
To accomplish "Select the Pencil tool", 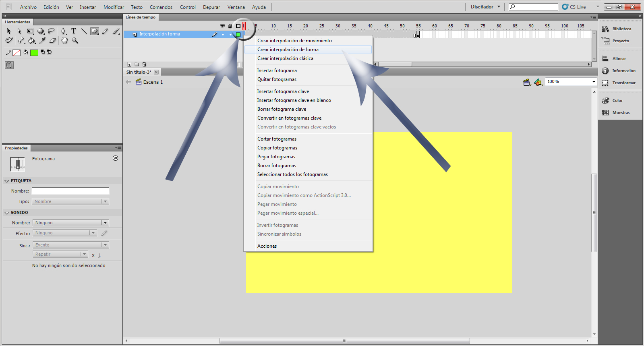I will 105,31.
